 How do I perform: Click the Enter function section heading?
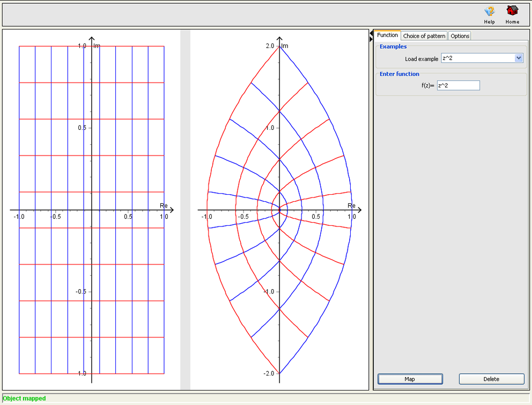coord(399,73)
